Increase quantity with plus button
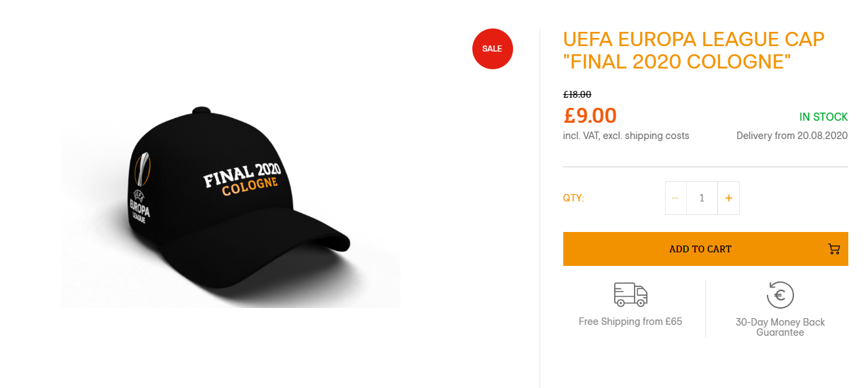This screenshot has height=388, width=868. coord(729,198)
